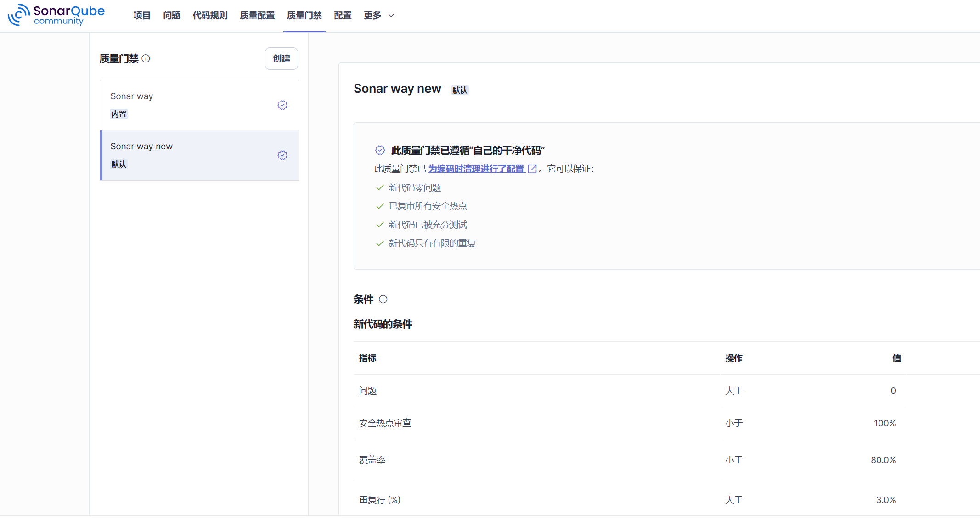Click the value 100% for 安全热点审查
Image resolution: width=980 pixels, height=520 pixels.
pyautogui.click(x=885, y=424)
